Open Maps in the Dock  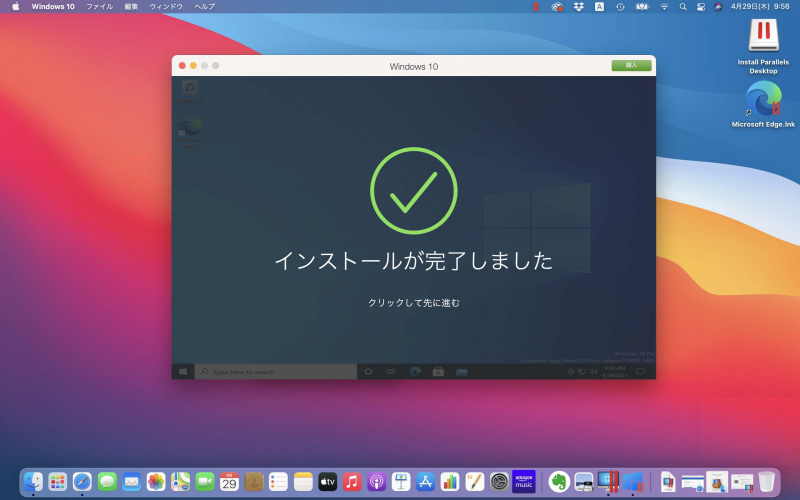tap(180, 481)
